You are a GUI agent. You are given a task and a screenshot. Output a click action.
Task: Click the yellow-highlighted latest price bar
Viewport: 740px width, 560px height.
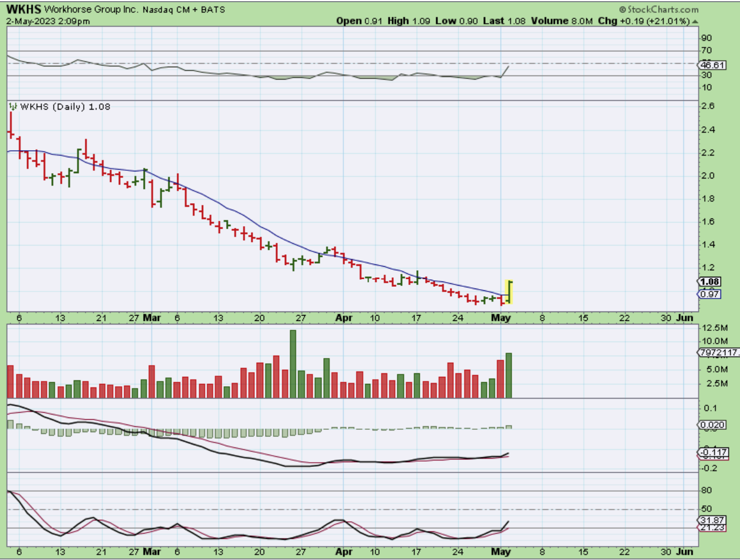tap(509, 292)
